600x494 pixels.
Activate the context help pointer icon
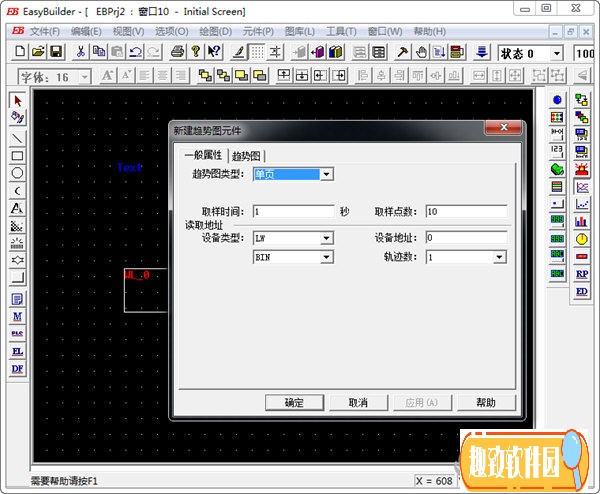point(214,52)
